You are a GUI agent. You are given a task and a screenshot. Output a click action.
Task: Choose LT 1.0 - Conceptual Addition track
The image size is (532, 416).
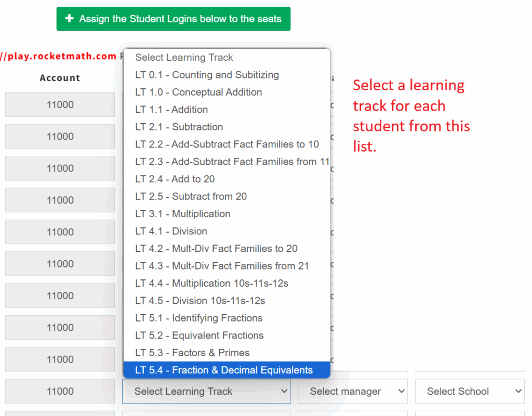pos(197,92)
